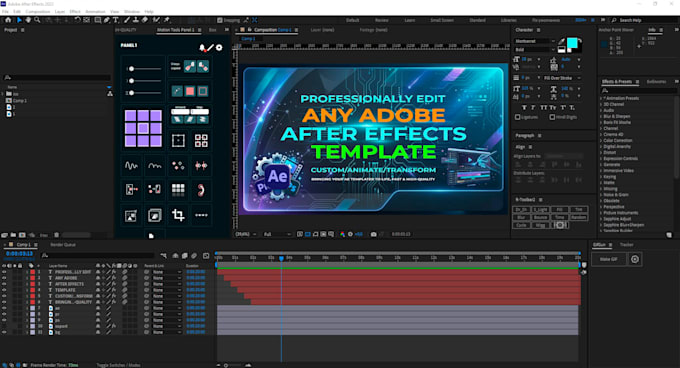Click the Bounce button in toolbox panel
The image size is (680, 368).
tap(540, 217)
